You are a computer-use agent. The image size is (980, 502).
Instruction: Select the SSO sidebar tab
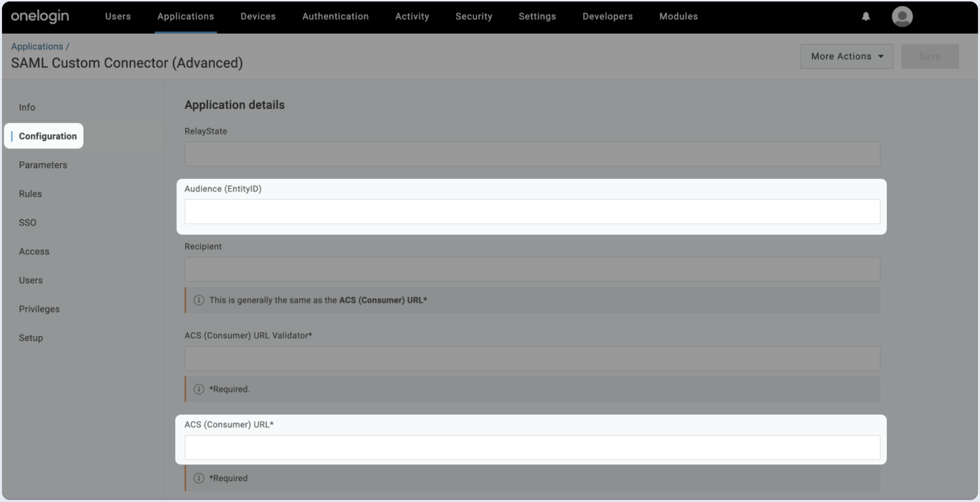click(28, 223)
